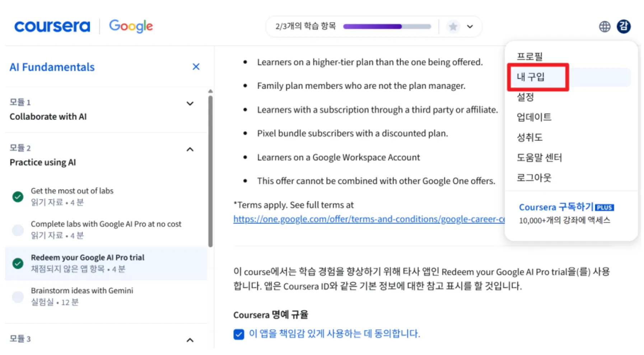Image resolution: width=644 pixels, height=355 pixels.
Task: Click Coursera 구독하기 to subscribe
Action: (x=556, y=207)
